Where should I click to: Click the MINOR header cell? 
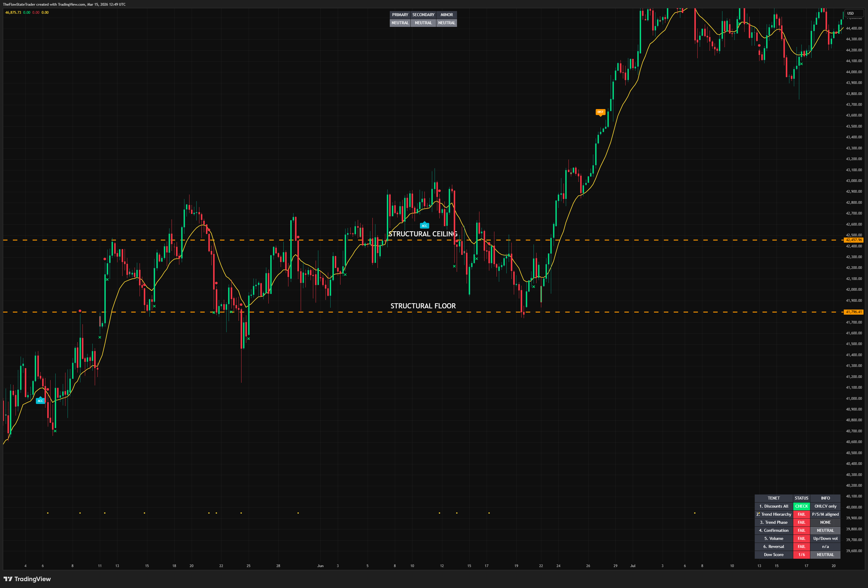point(447,15)
